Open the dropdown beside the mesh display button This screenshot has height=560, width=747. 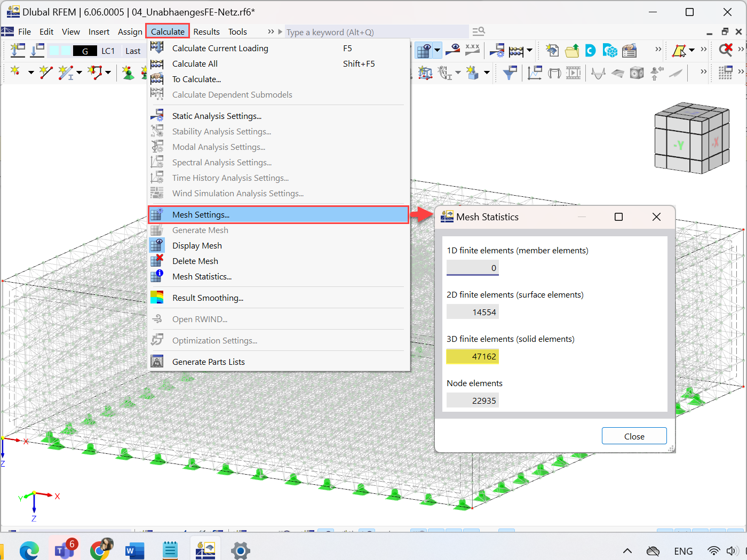438,50
